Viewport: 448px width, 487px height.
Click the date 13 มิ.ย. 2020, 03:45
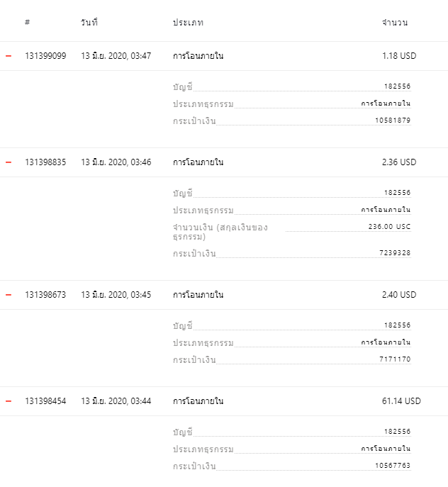(x=116, y=295)
